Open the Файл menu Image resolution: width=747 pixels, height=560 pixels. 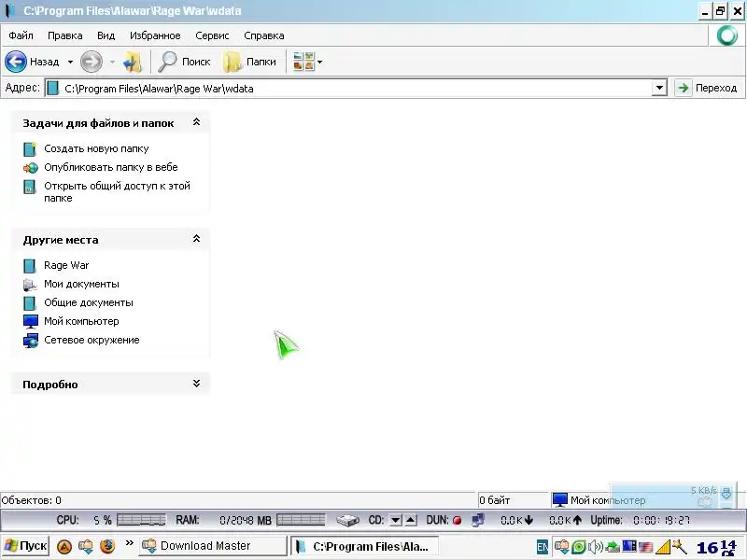(x=21, y=35)
